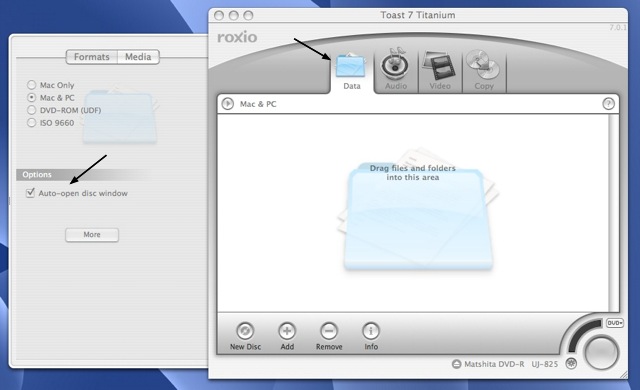The width and height of the screenshot is (640, 390).
Task: Click the Matshita DVD-R UJ-825 drive name
Action: [x=511, y=364]
